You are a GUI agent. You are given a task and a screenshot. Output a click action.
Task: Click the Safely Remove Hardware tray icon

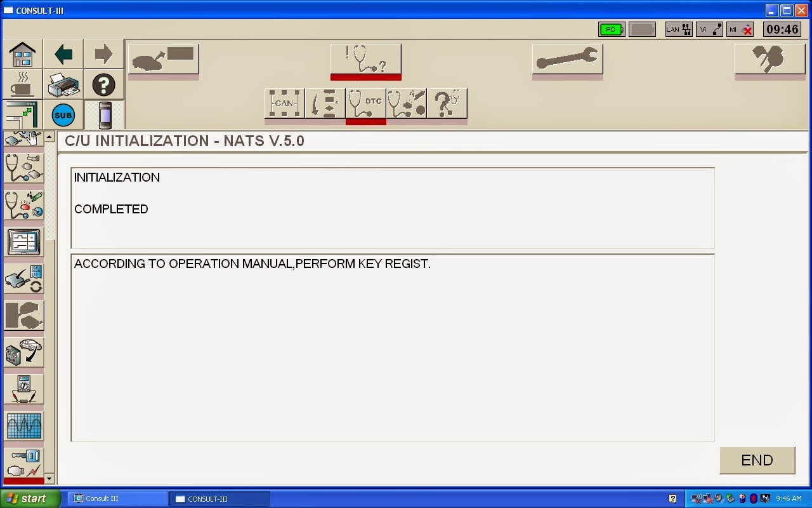(730, 498)
